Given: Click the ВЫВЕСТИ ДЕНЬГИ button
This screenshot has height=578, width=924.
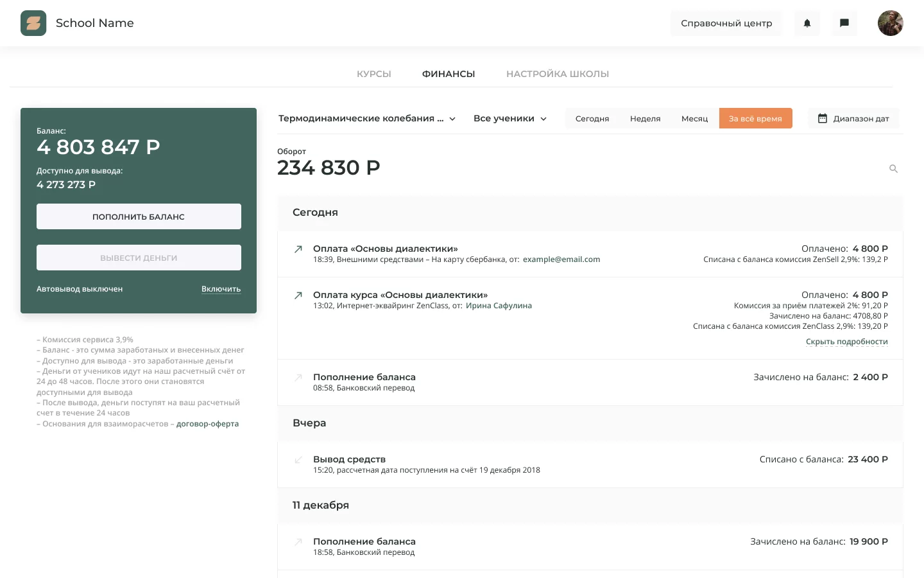Looking at the screenshot, I should (x=139, y=258).
